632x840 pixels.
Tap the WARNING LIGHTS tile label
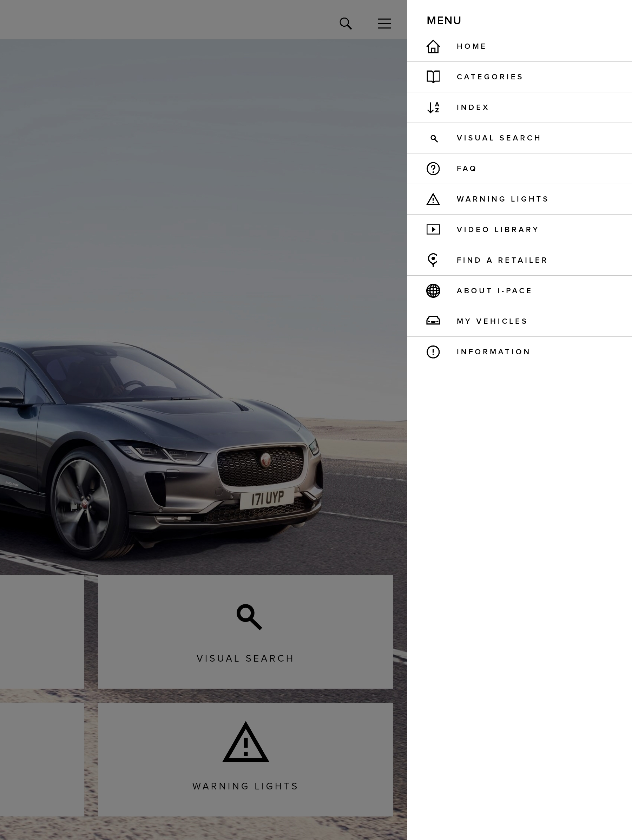click(x=245, y=786)
